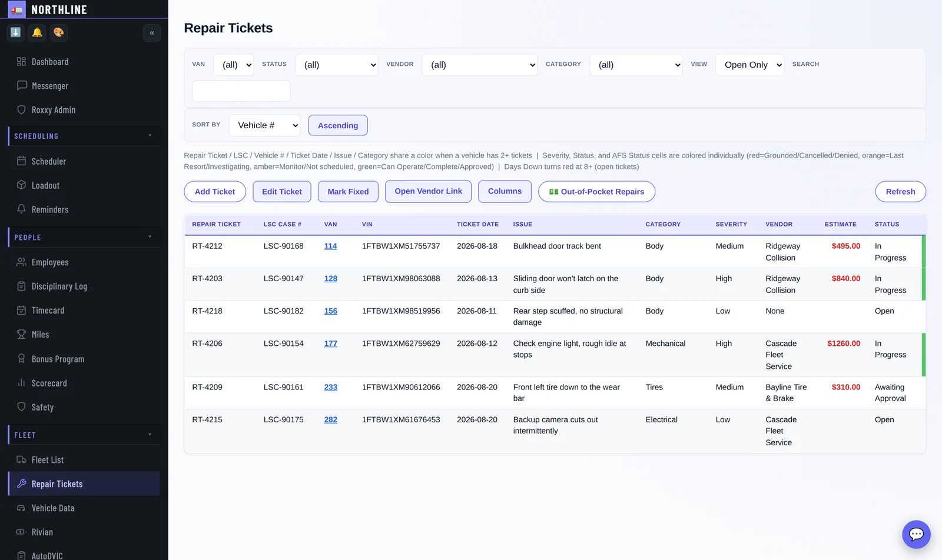Click the Disciplinary Log clipboard icon

(22, 286)
